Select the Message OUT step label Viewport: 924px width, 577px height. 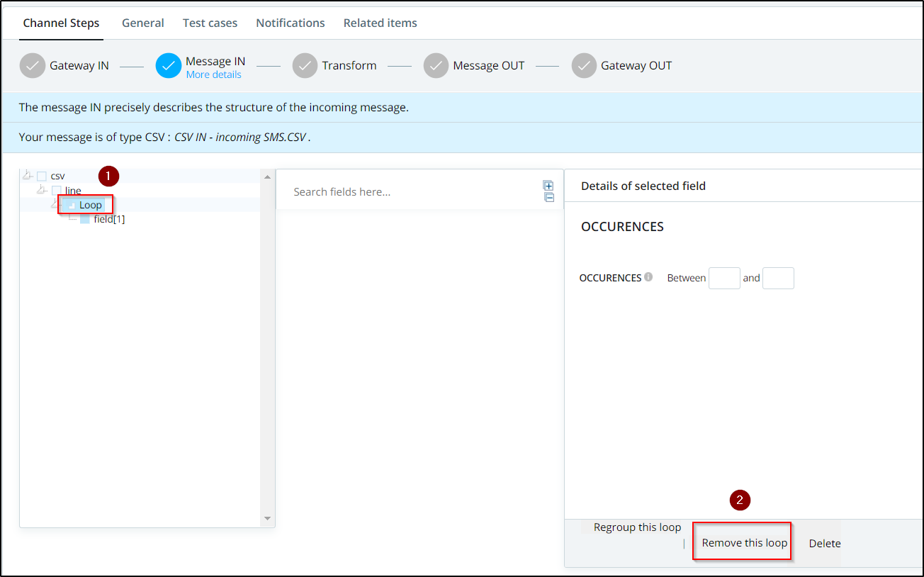(x=489, y=65)
